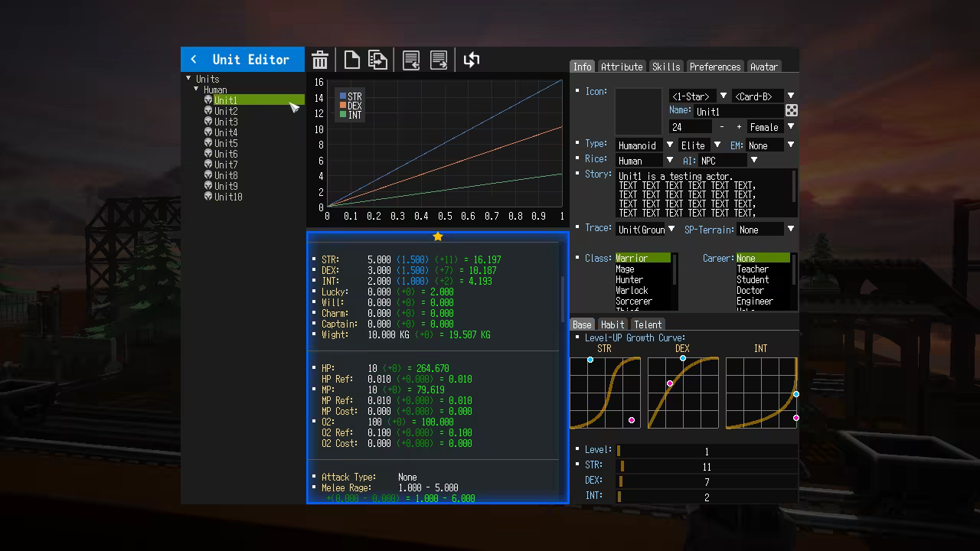Choose Mage in the Class list
This screenshot has height=551, width=980.
625,269
